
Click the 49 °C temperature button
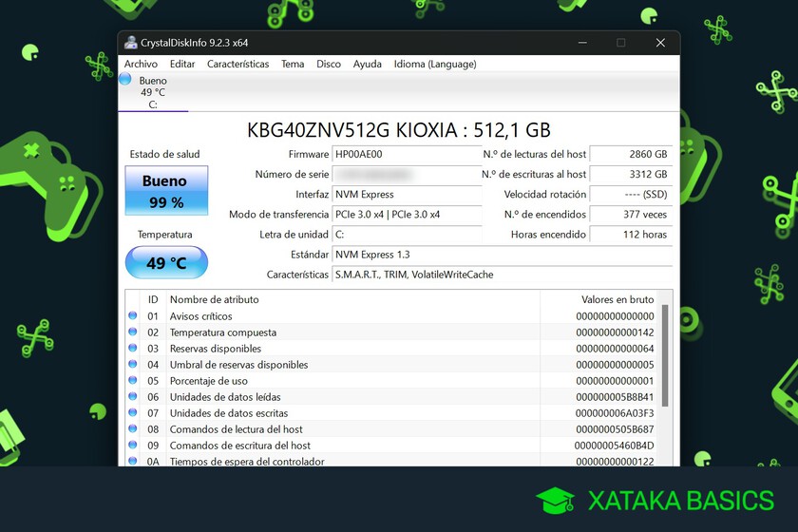click(x=166, y=263)
